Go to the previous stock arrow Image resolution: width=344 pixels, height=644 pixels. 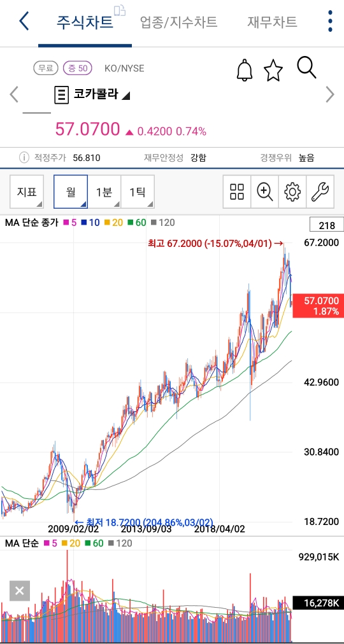pyautogui.click(x=14, y=94)
